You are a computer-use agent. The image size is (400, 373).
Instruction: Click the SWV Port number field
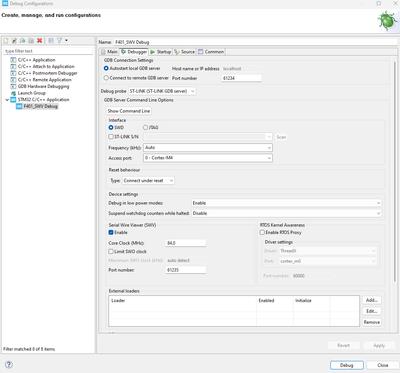(x=186, y=270)
